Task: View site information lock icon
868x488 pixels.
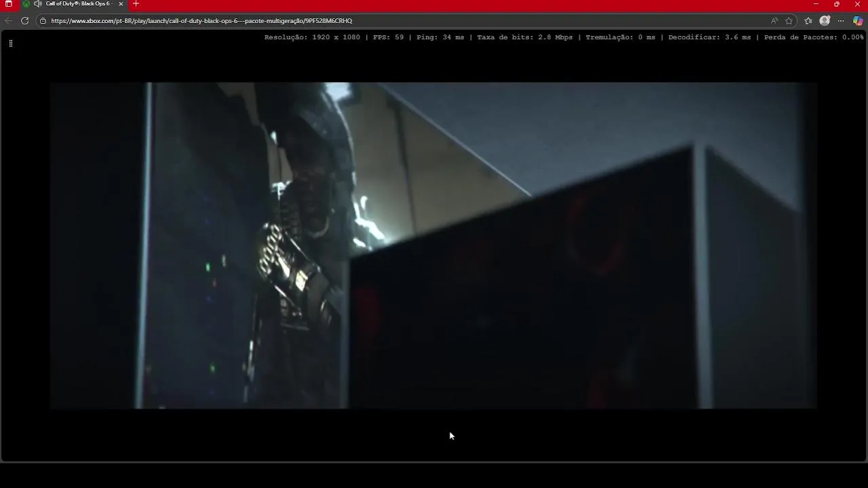Action: point(43,20)
